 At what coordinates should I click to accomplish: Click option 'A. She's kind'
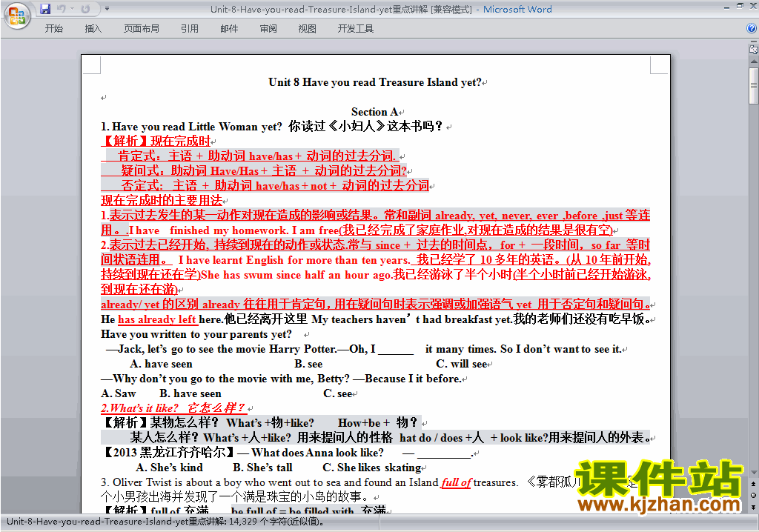point(169,468)
